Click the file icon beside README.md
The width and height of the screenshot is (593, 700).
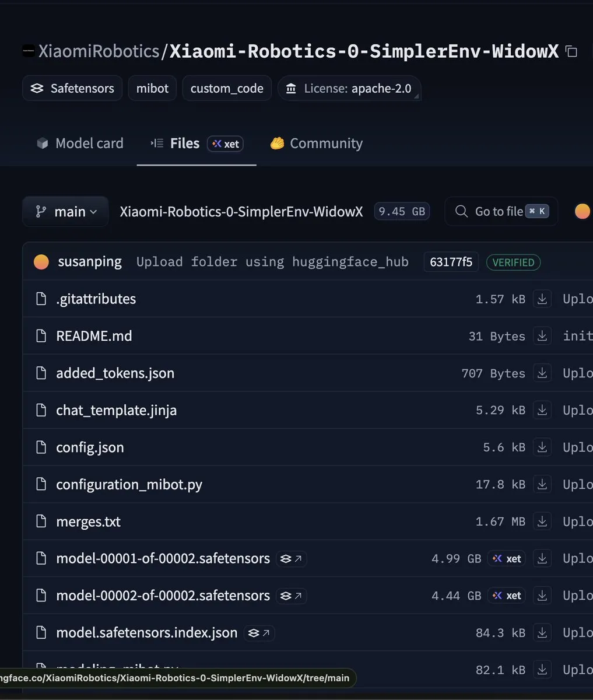click(x=41, y=336)
